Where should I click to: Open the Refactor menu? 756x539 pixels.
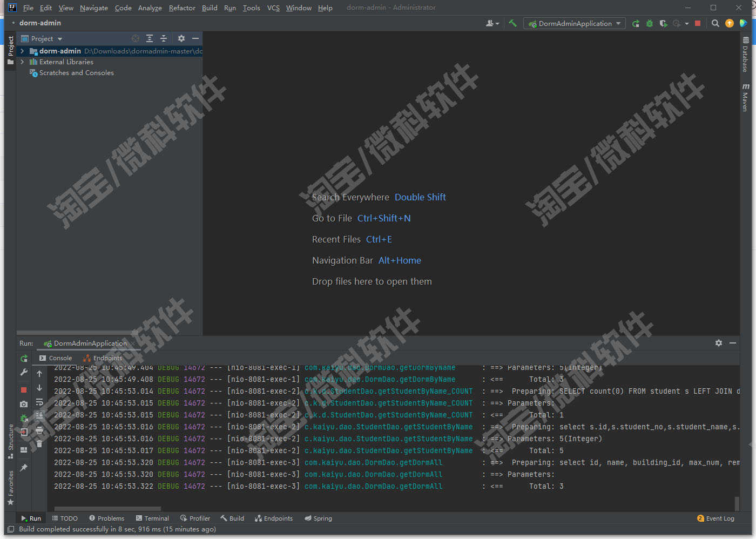click(182, 8)
